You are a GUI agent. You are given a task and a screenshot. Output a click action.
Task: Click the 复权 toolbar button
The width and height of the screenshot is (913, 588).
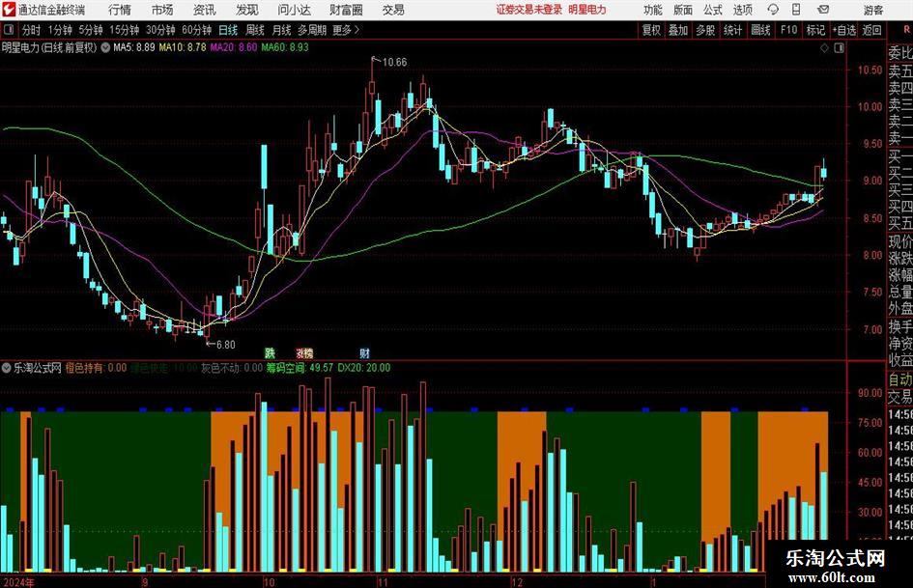tap(651, 30)
